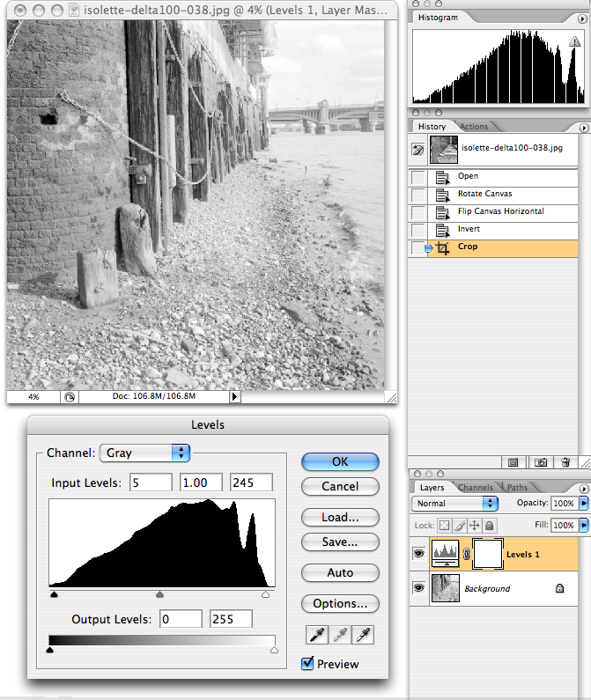The image size is (591, 700).
Task: Select the black point eyedropper in Levels
Action: click(317, 634)
